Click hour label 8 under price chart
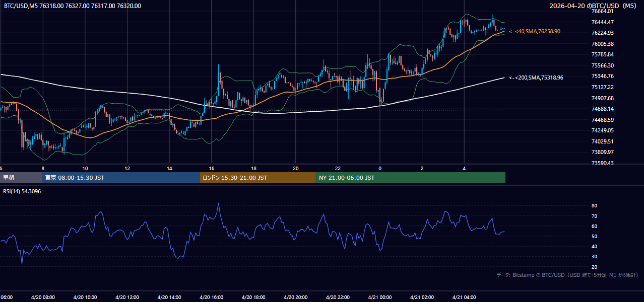 pos(43,169)
